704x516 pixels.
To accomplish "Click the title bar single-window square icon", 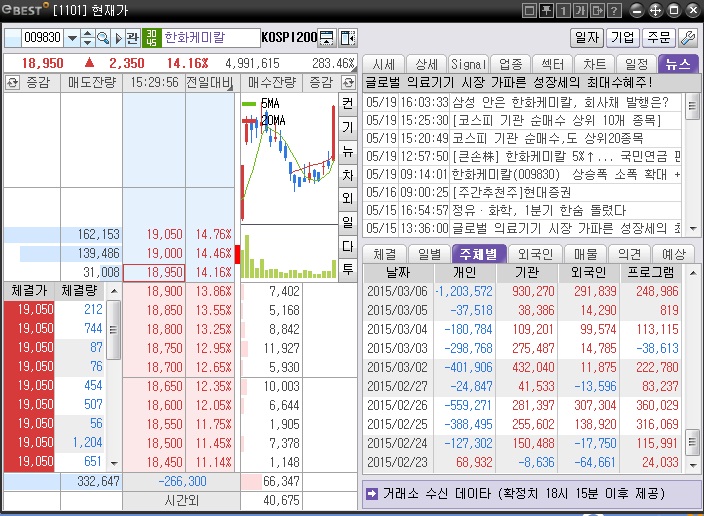I will point(529,10).
